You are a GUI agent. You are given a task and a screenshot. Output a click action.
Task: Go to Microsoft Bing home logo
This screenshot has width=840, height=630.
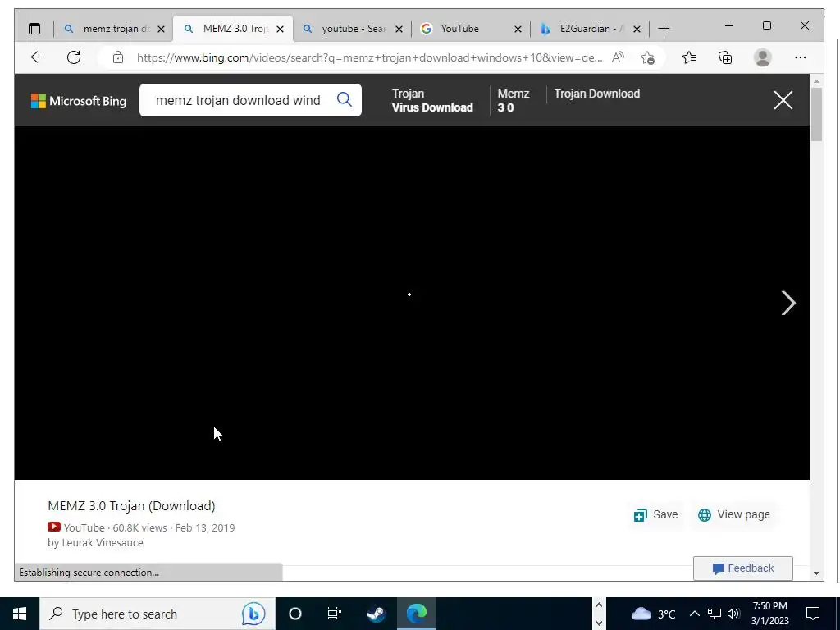coord(79,101)
